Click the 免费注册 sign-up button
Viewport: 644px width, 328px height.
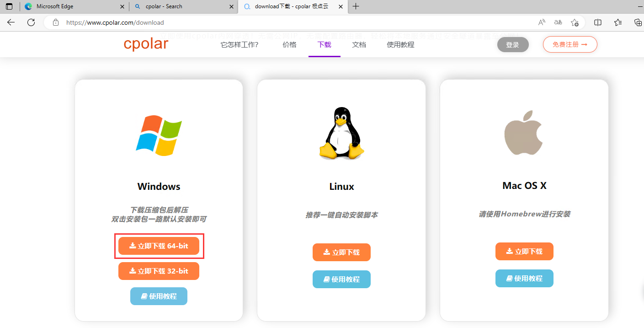coord(570,44)
